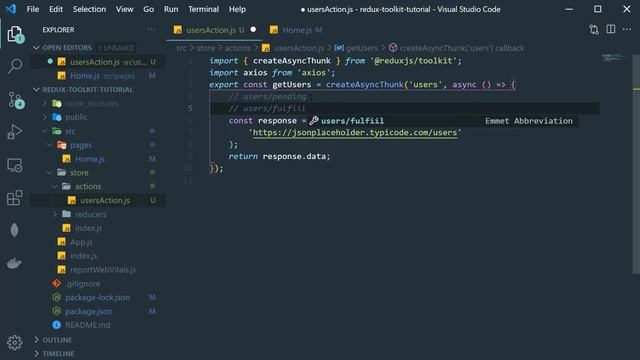Place cursor on line 9 return statement
This screenshot has height=360, width=640.
[279, 156]
